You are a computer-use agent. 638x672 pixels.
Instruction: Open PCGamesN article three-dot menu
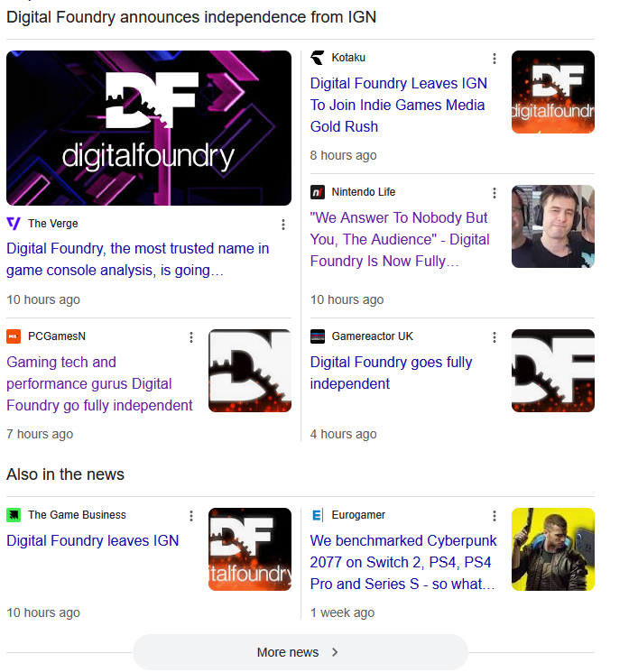191,337
